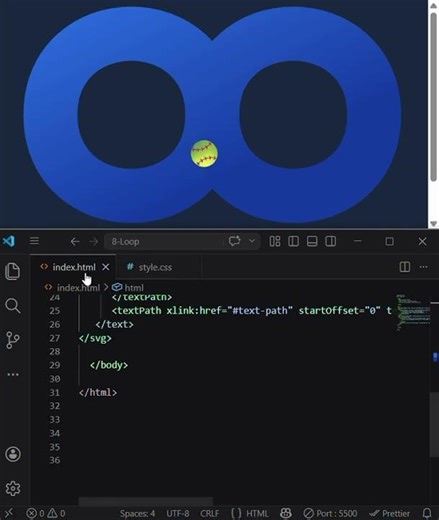Click the textPath code on line 25
The image size is (439, 520).
252,311
